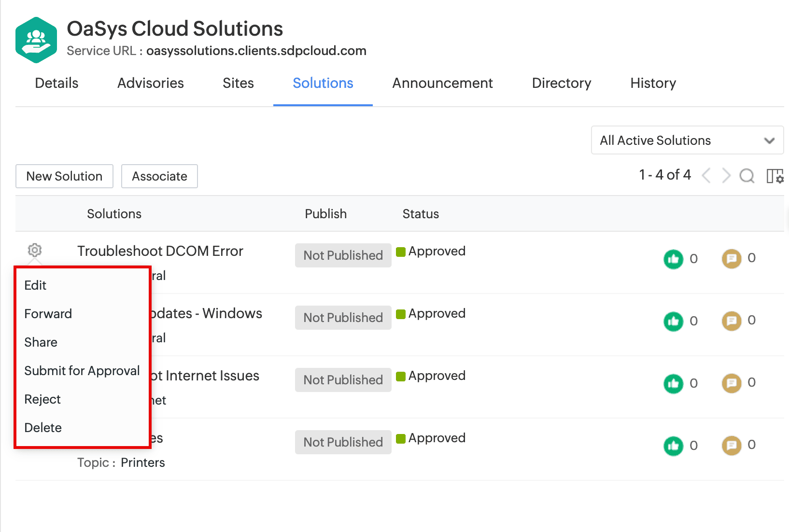This screenshot has width=789, height=532.
Task: Choose Edit from the context menu
Action: [x=35, y=285]
